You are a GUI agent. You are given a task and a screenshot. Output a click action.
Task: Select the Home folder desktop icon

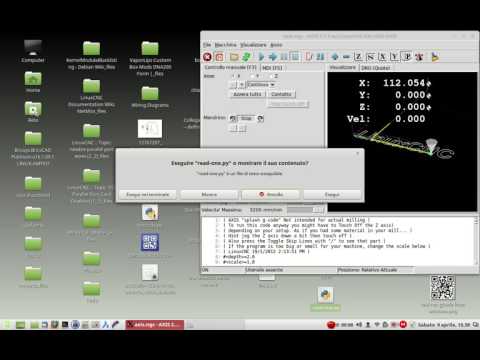(33, 82)
